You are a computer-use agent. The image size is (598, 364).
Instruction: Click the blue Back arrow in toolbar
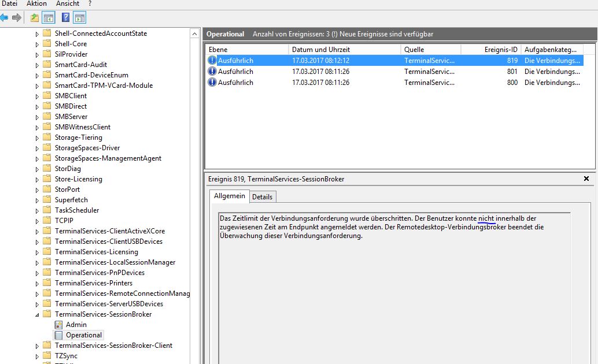[x=4, y=18]
